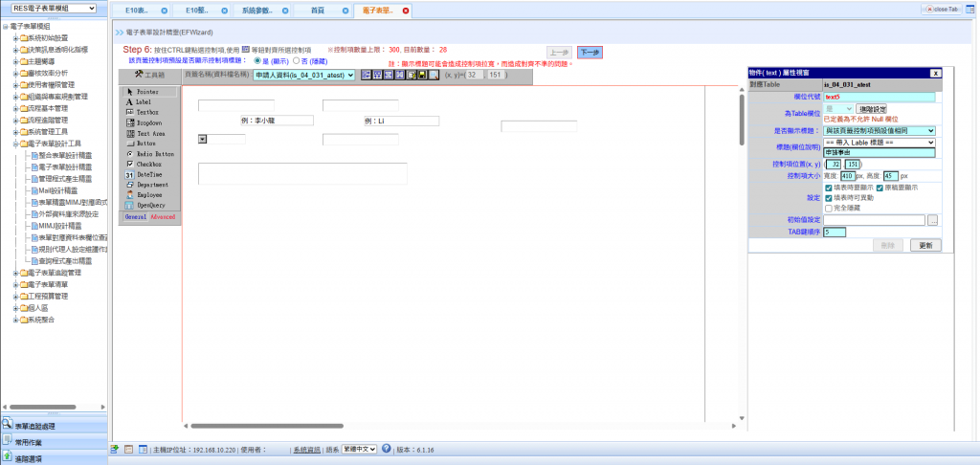Screen dimensions: 980x465
Task: Click the magnifier preview icon in designer toolbar
Action: click(x=434, y=75)
